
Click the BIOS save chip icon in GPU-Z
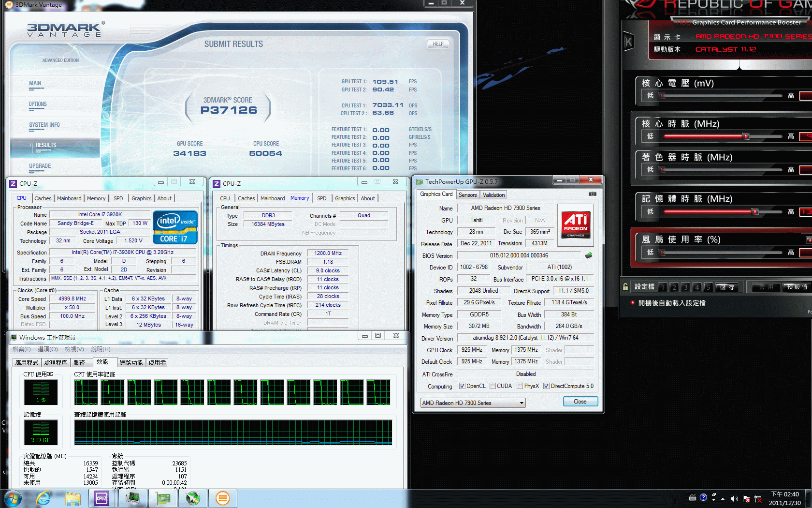point(588,255)
